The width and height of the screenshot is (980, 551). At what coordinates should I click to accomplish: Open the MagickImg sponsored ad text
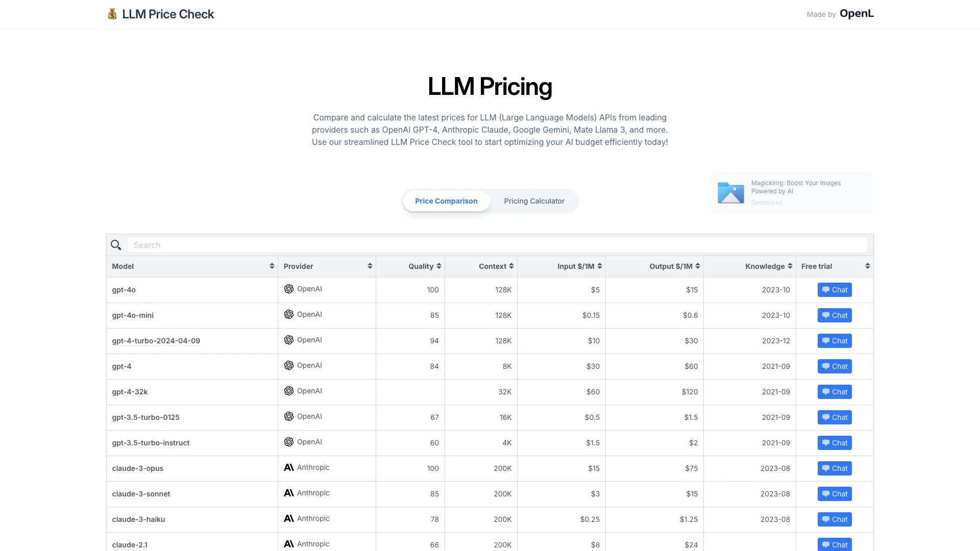pyautogui.click(x=796, y=187)
